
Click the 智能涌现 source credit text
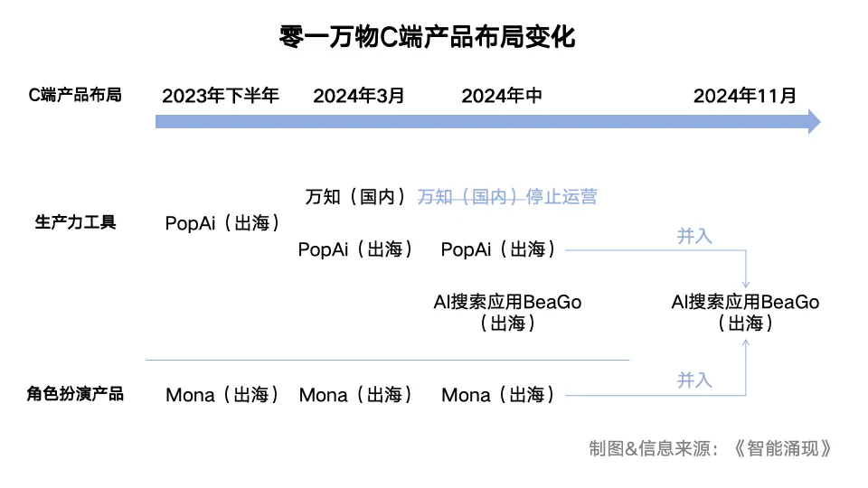coord(783,448)
